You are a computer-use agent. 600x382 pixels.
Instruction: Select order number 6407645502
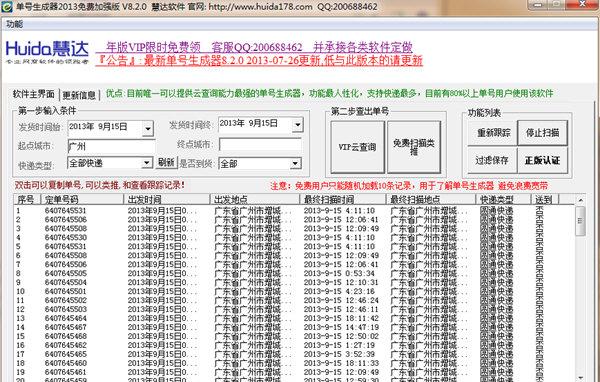point(66,300)
